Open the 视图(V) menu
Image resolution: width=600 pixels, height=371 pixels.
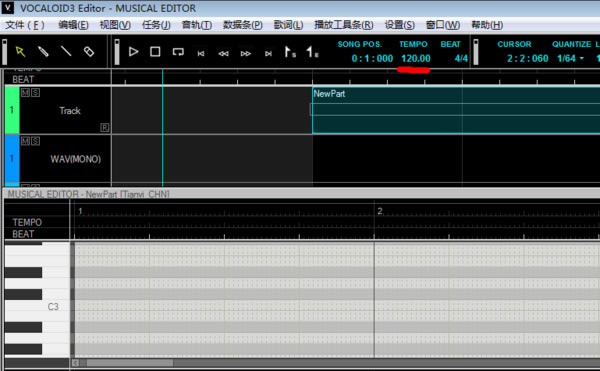pos(115,25)
